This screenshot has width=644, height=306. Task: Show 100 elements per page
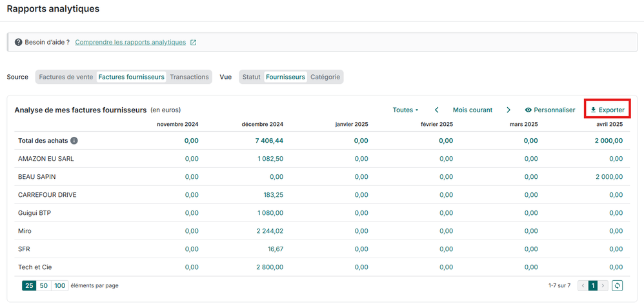coord(59,285)
